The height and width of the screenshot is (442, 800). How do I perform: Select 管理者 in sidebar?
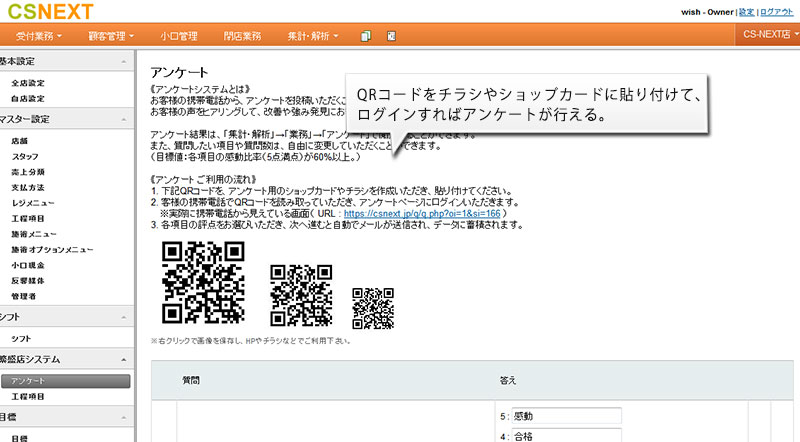24,296
